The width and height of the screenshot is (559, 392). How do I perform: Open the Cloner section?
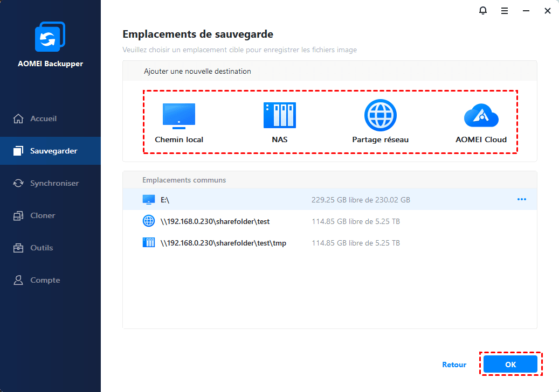[x=50, y=215]
